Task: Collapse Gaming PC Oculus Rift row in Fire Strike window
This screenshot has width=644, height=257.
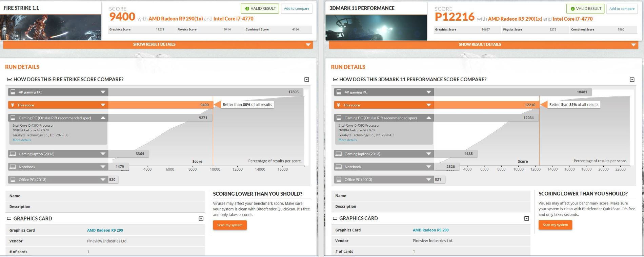Action: click(103, 118)
